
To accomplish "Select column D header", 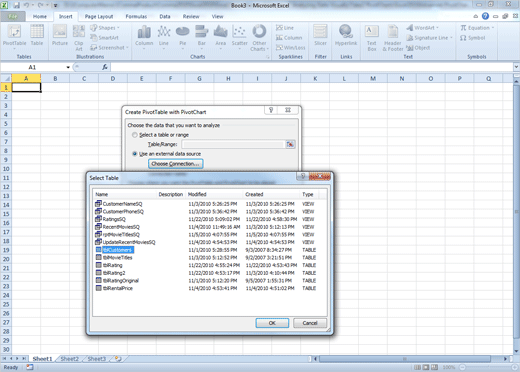I will (x=113, y=79).
